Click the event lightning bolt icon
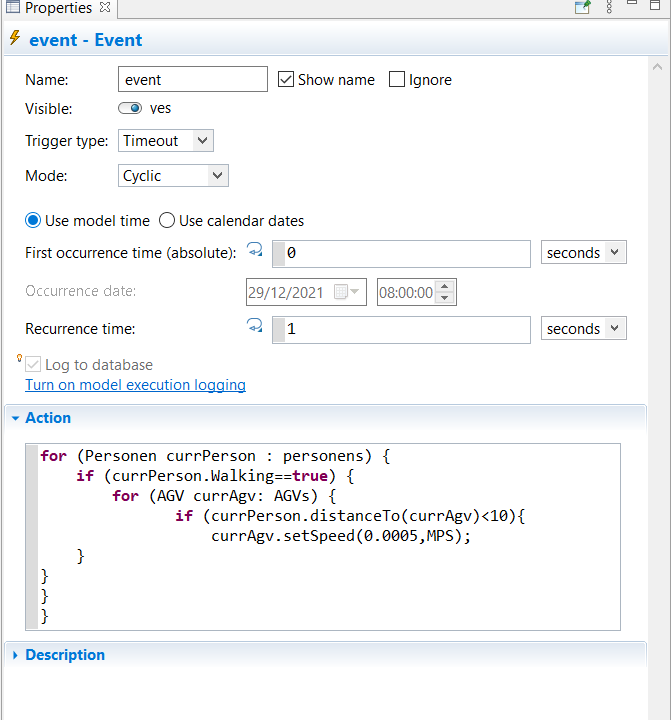 [x=15, y=38]
